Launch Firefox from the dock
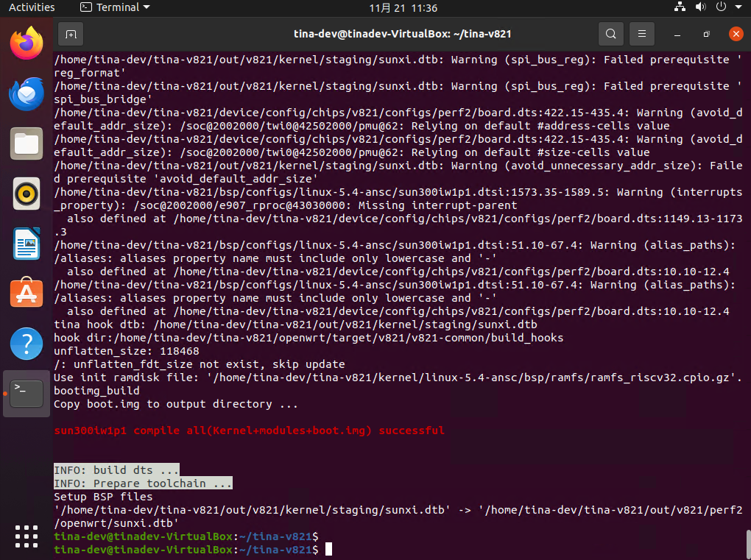Image resolution: width=751 pixels, height=560 pixels. (x=27, y=43)
